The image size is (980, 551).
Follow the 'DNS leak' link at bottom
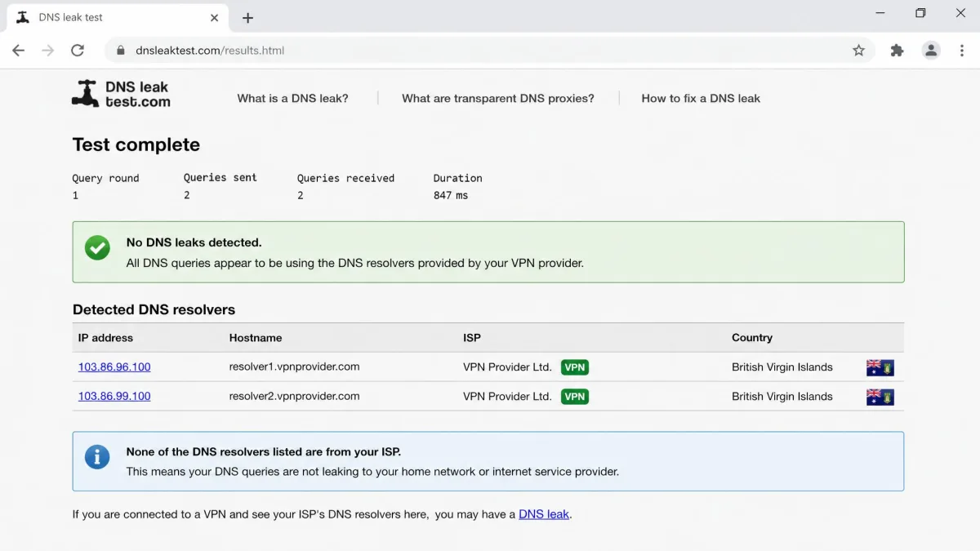point(544,514)
